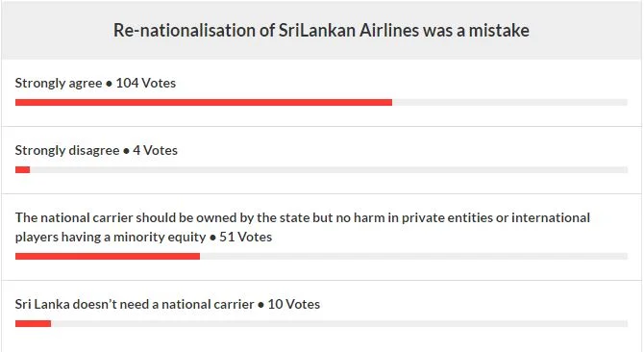Click the '10 Votes' count
The image size is (644, 352).
click(294, 304)
